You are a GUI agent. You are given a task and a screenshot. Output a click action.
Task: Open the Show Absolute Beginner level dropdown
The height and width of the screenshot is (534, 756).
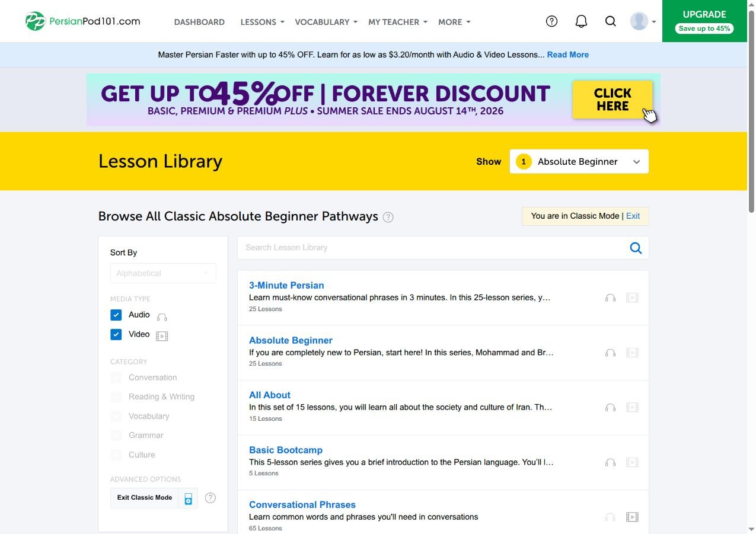[579, 162]
